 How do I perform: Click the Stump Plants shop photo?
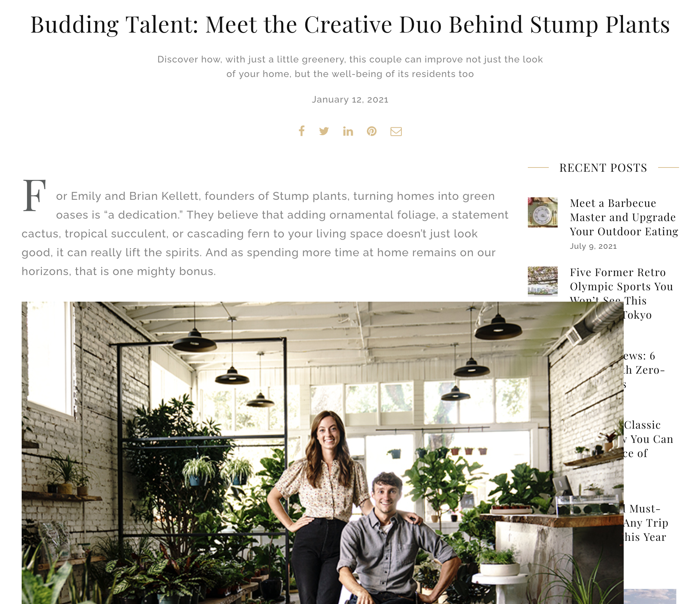pos(322,452)
